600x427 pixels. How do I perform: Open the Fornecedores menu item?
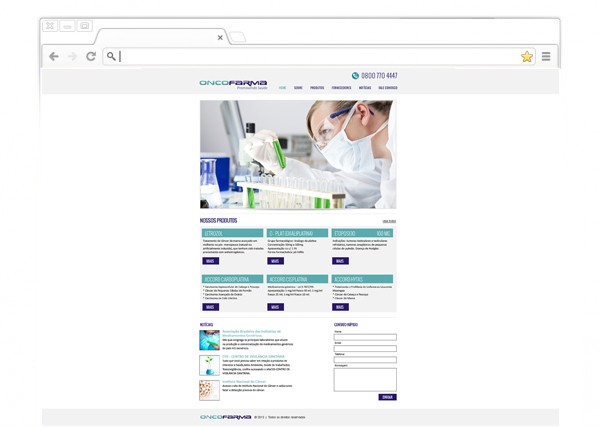point(341,88)
